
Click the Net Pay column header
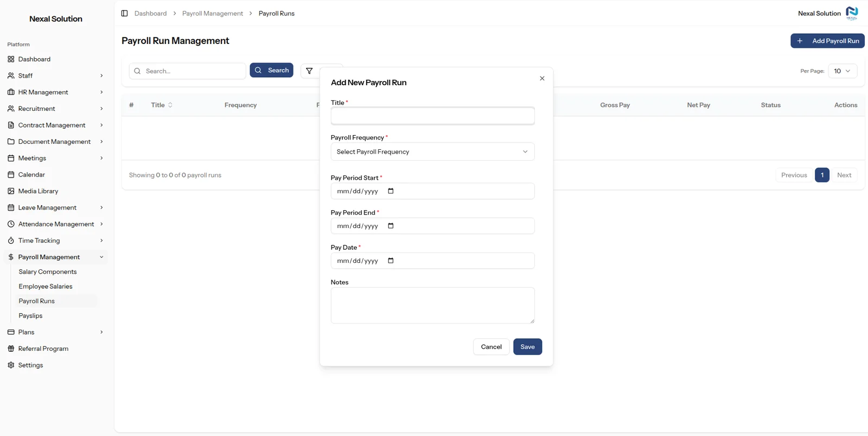(x=698, y=105)
